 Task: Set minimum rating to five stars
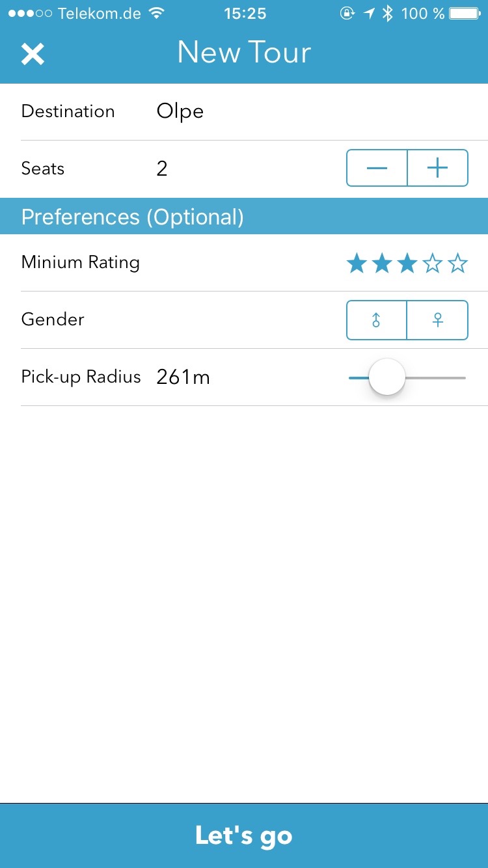pyautogui.click(x=458, y=264)
